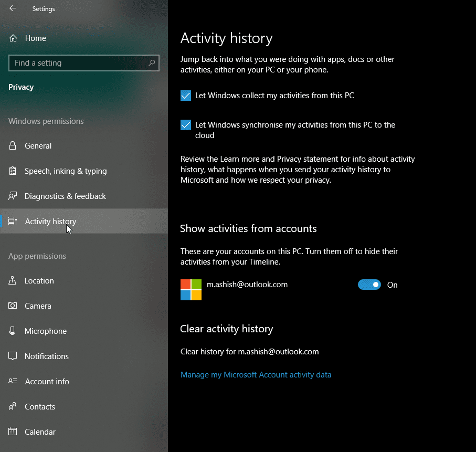The image size is (476, 452).
Task: Click the Privacy section heading
Action: tap(21, 87)
